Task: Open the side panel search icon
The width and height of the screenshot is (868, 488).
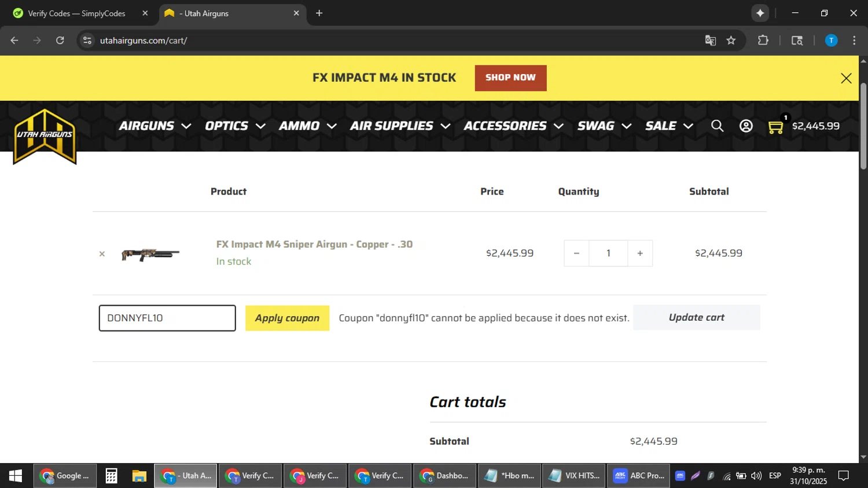Action: 797,41
